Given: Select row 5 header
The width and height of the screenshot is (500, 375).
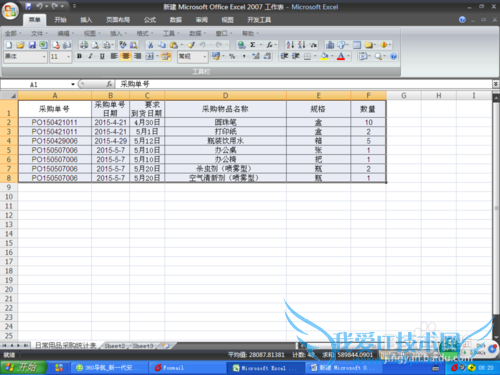Looking at the screenshot, I should pos(9,150).
